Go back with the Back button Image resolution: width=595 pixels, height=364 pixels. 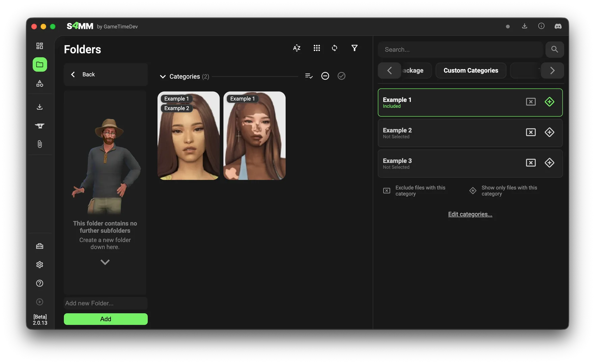click(x=106, y=74)
